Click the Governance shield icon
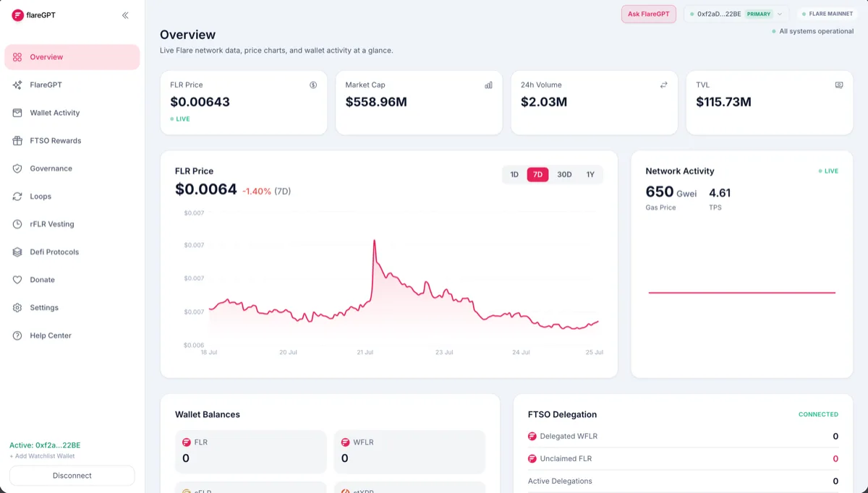This screenshot has width=868, height=493. tap(17, 168)
